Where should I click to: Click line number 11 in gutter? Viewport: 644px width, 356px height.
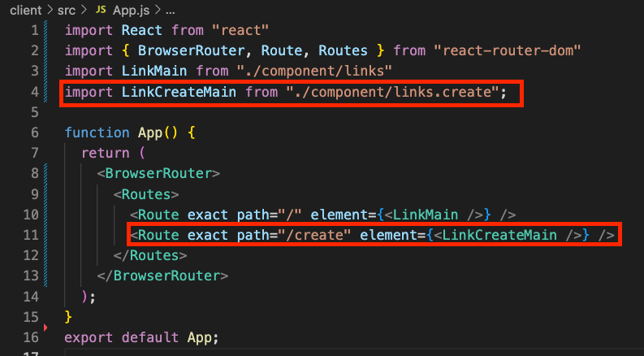(31, 235)
